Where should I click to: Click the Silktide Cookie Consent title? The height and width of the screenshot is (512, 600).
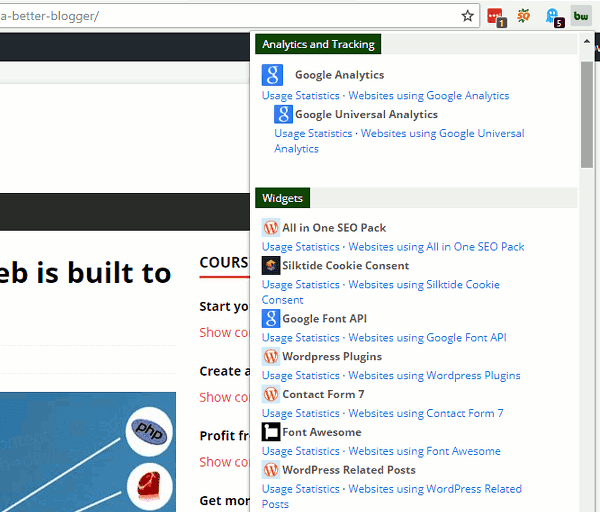pos(346,266)
